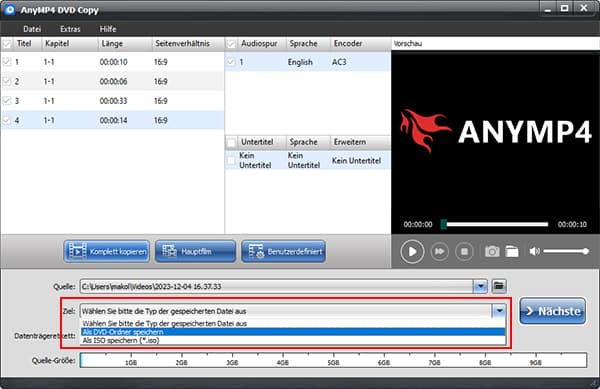Sort by the Länge column header

pyautogui.click(x=125, y=44)
